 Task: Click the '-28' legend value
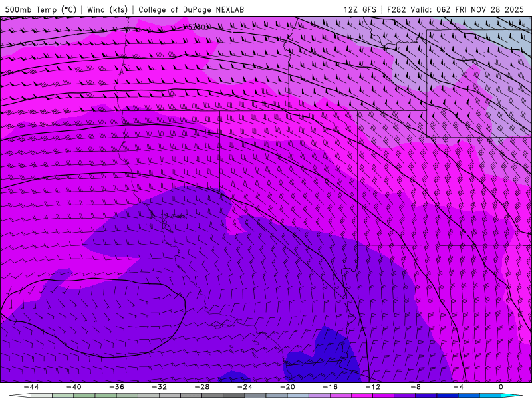coord(202,387)
